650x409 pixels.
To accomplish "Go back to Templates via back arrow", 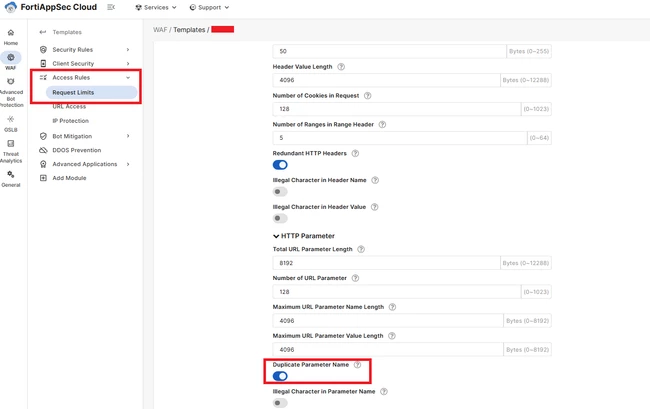I will point(42,32).
